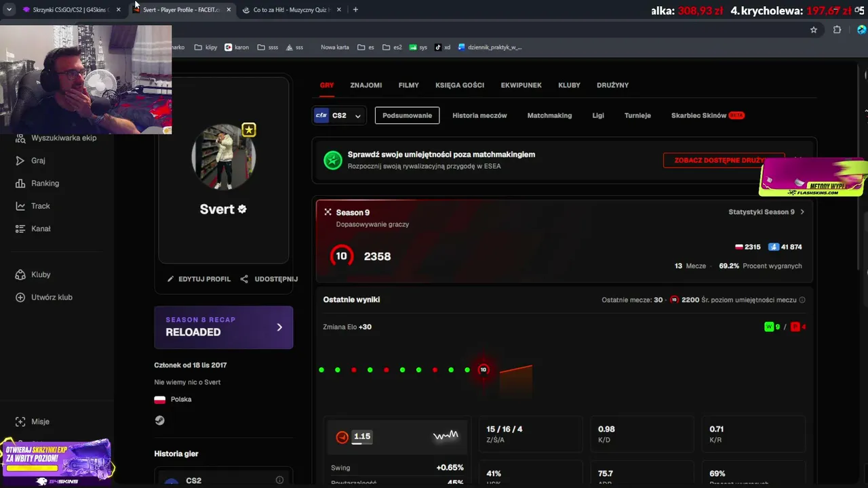Open the Steam account icon on profile
Image resolution: width=868 pixels, height=488 pixels.
point(159,420)
